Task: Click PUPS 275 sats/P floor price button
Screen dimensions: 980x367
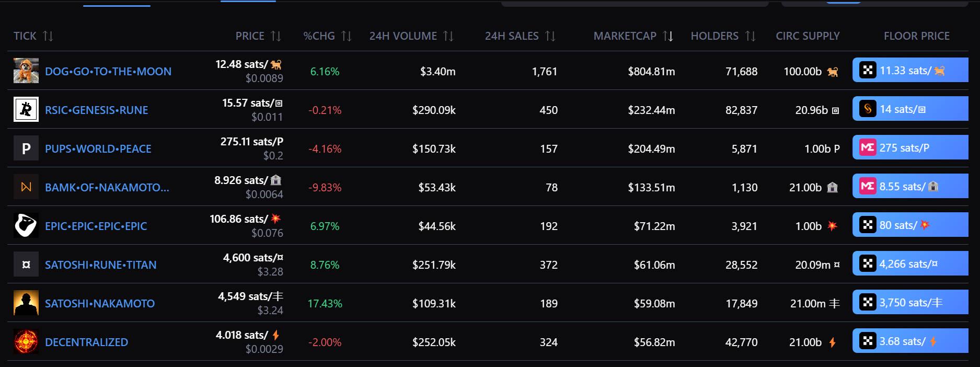Action: [x=910, y=148]
